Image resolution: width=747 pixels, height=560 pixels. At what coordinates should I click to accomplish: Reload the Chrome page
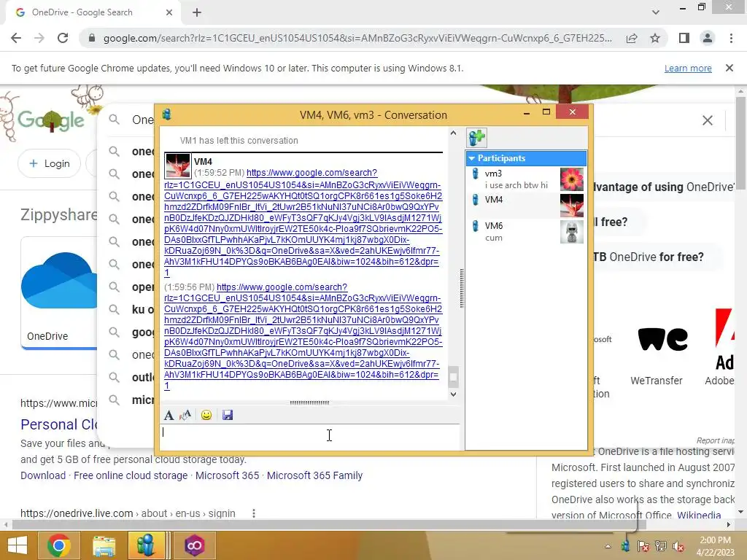click(63, 38)
